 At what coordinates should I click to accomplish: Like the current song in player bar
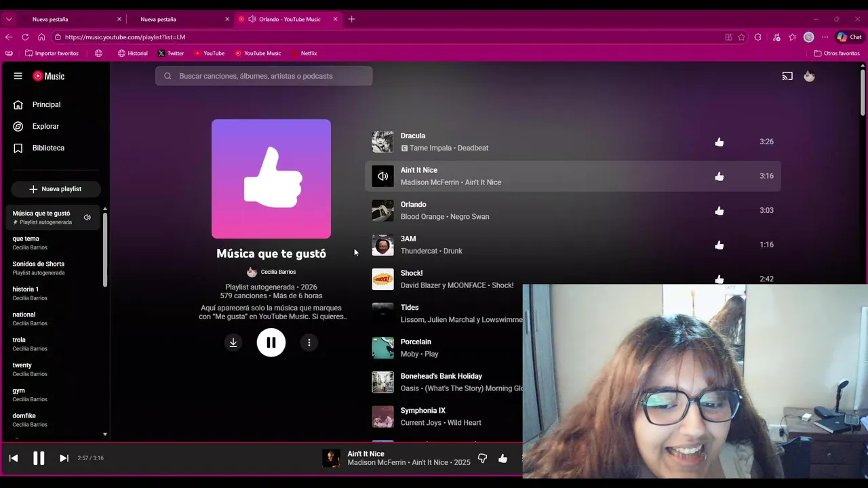[x=502, y=458]
